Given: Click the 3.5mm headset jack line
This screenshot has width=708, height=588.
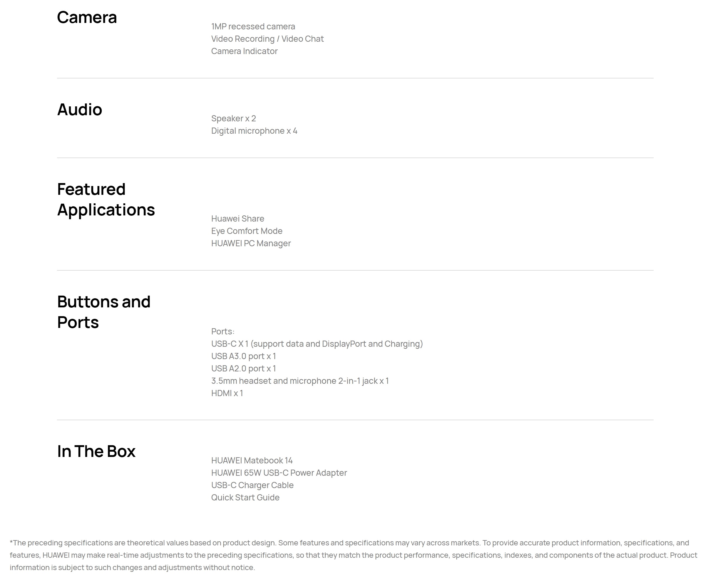Looking at the screenshot, I should point(300,381).
